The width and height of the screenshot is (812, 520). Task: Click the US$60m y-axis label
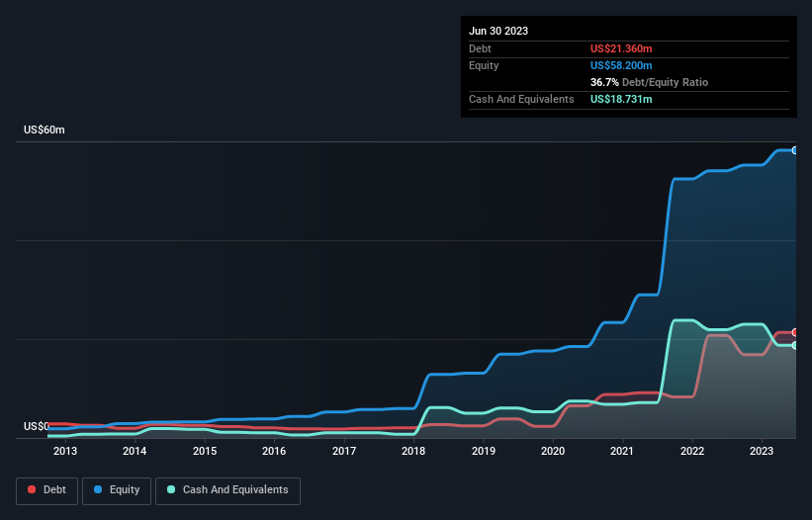click(x=45, y=130)
